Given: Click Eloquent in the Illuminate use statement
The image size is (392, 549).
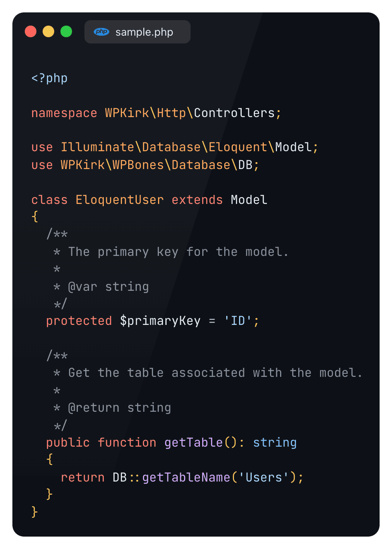Looking at the screenshot, I should coord(237,147).
